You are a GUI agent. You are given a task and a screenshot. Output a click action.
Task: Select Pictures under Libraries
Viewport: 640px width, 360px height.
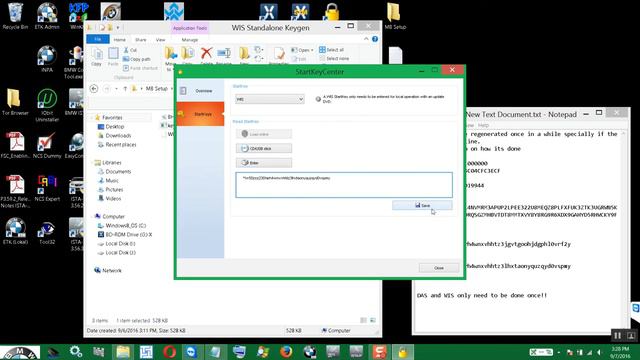(110, 189)
